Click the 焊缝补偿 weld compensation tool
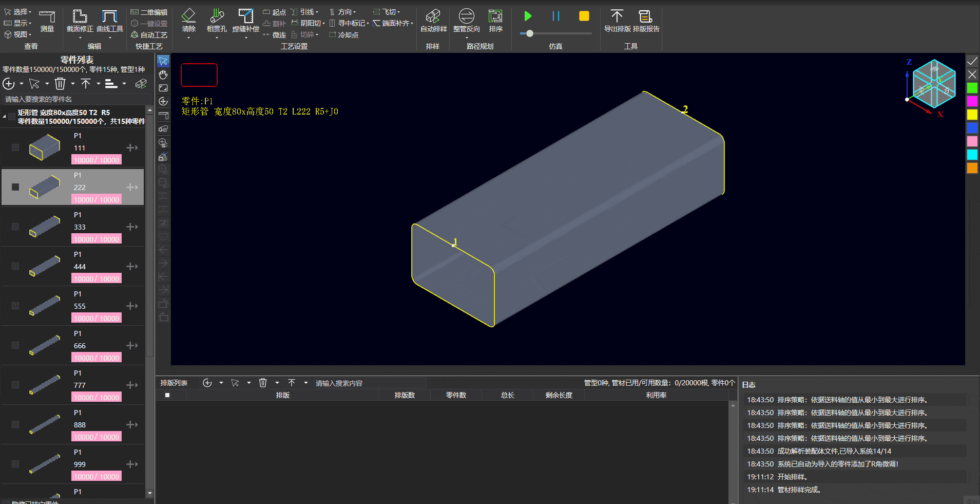The width and height of the screenshot is (980, 504). tap(246, 21)
